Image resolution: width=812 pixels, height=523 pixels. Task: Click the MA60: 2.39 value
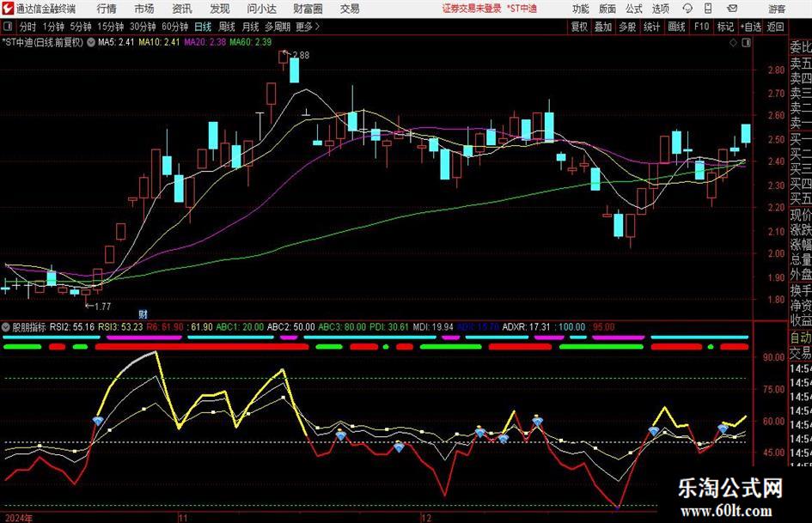(251, 42)
